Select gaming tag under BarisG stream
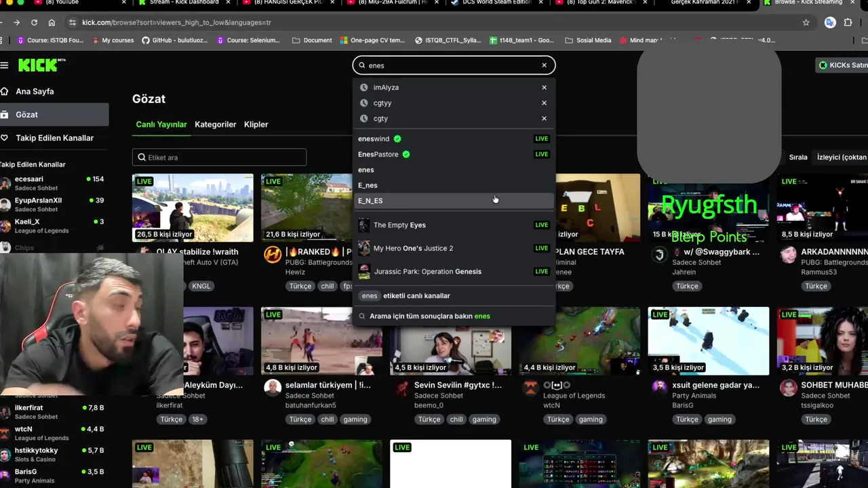 click(719, 420)
